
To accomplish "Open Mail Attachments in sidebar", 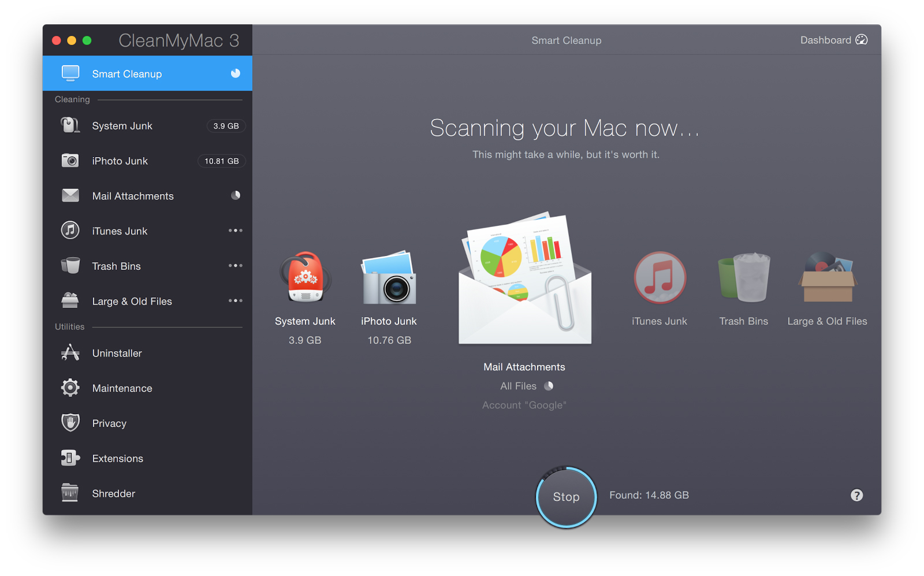I will pos(147,196).
